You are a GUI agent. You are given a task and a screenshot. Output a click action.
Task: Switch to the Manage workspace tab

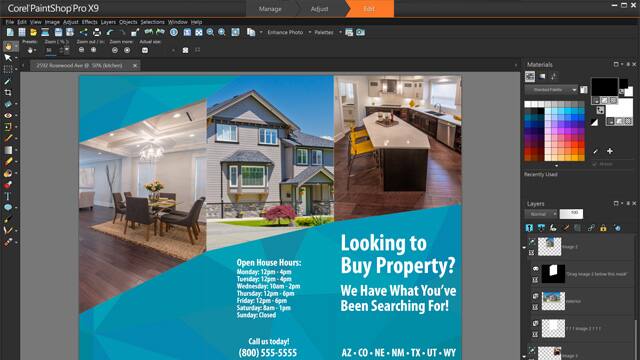(x=270, y=9)
